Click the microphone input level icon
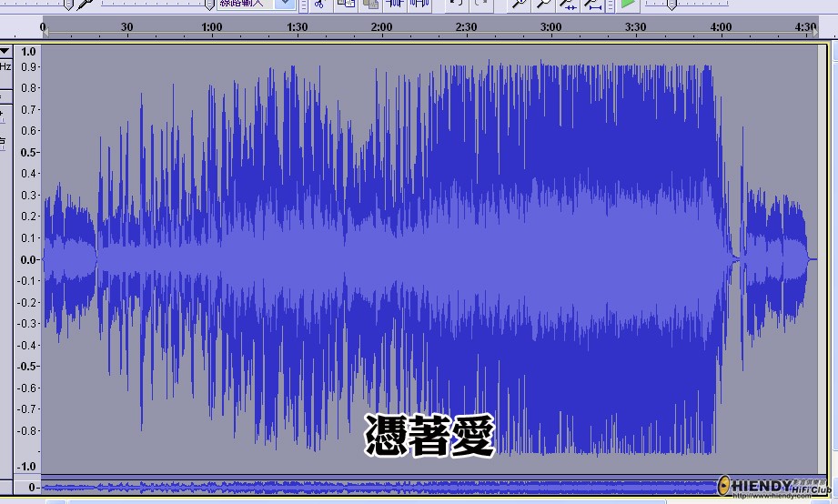The image size is (838, 504). click(x=84, y=4)
